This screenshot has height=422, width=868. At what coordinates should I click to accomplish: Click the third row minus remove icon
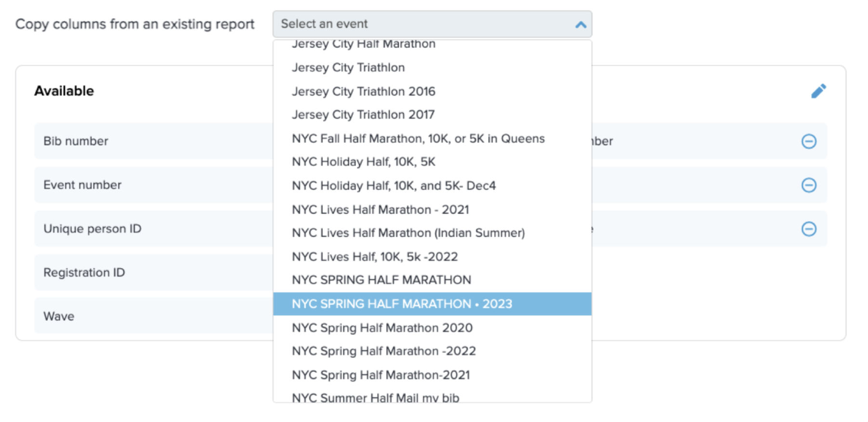point(809,229)
